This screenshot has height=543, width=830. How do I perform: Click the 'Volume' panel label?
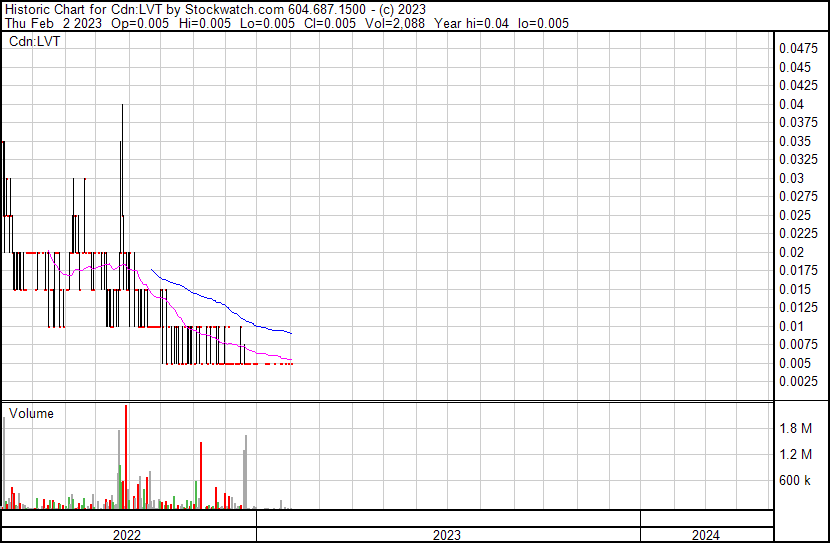click(31, 413)
